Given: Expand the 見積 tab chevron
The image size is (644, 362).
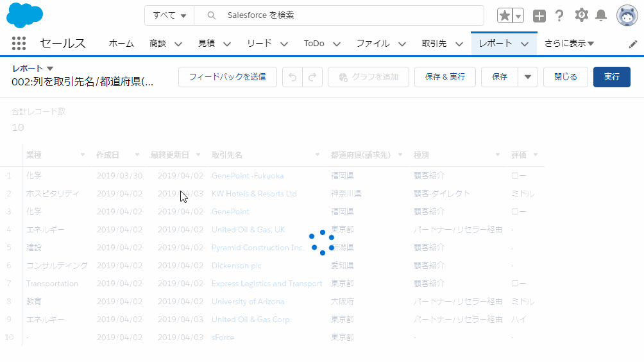Looking at the screenshot, I should 227,44.
